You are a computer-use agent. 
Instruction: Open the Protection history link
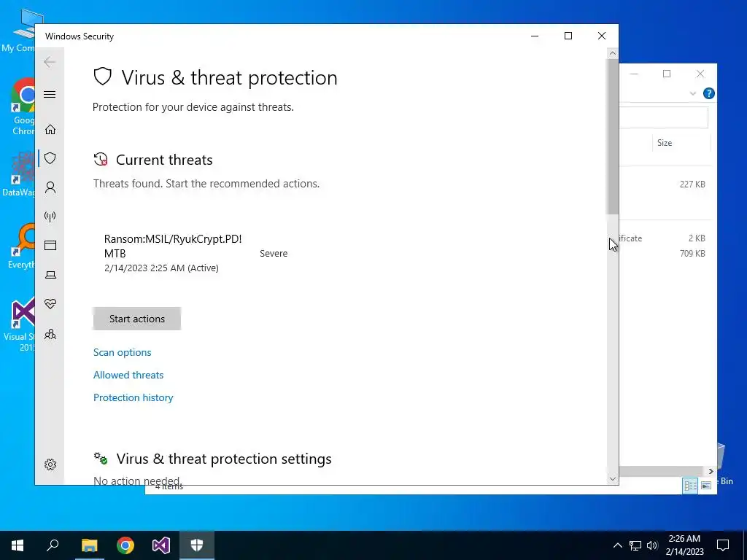click(x=133, y=397)
